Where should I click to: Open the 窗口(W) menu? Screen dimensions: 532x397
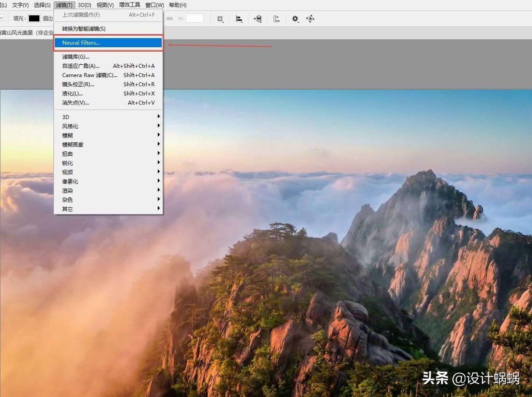(x=154, y=5)
